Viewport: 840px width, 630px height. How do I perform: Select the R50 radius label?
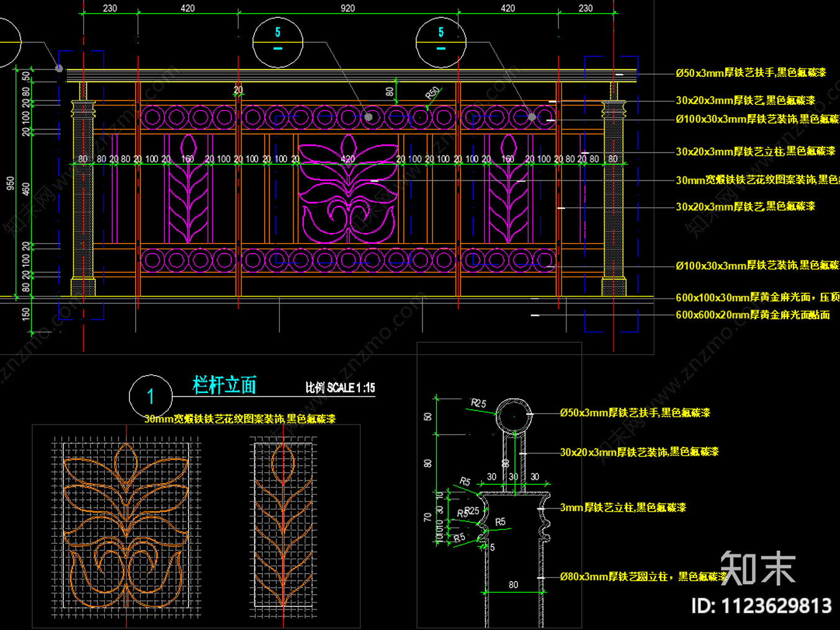point(432,94)
